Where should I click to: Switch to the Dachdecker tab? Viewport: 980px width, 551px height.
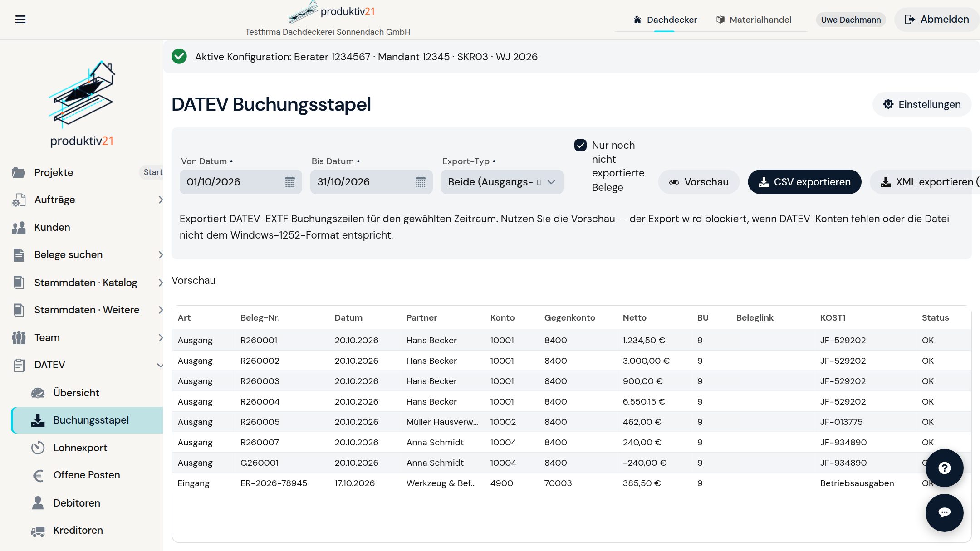point(665,20)
